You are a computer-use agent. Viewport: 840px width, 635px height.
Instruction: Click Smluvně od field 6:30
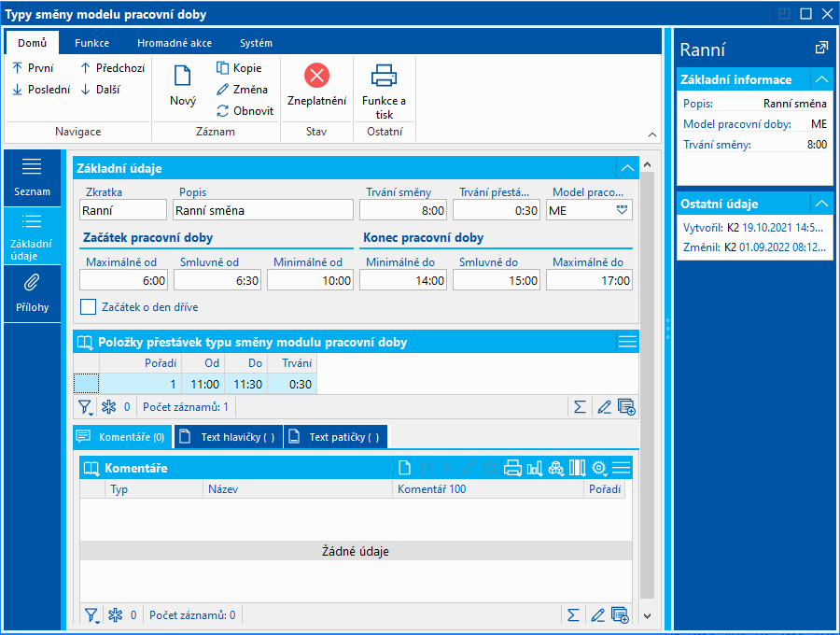[x=217, y=280]
